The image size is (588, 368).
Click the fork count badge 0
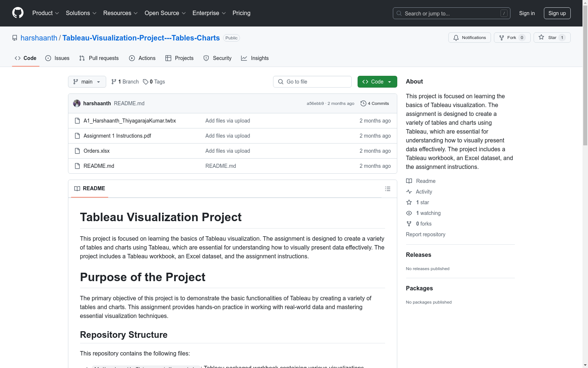522,38
